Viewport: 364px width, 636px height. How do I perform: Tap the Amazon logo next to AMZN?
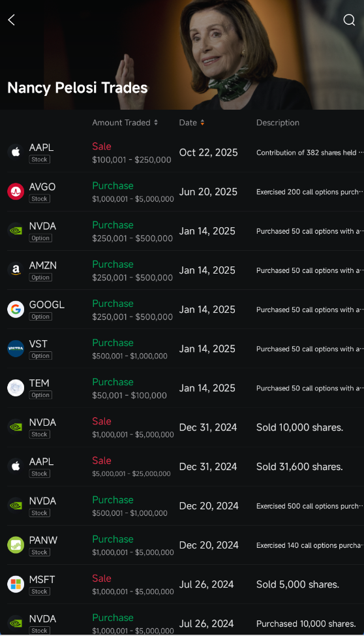pos(16,270)
